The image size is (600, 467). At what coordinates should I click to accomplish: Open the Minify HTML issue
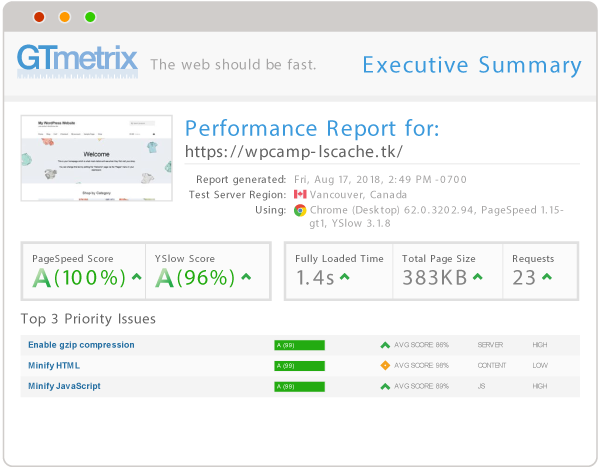[x=54, y=366]
